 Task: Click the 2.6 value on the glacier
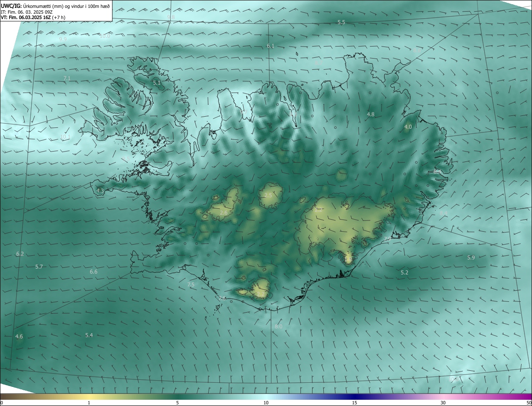coord(224,213)
